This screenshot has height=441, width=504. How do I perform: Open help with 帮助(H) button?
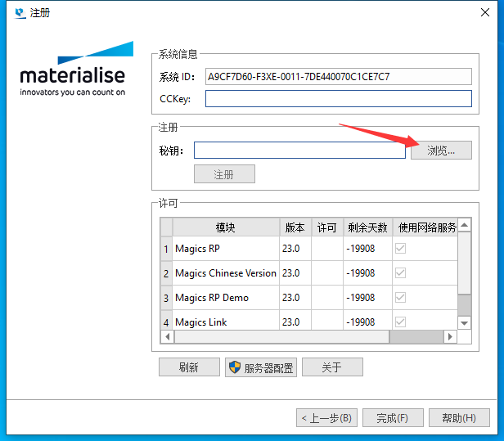[459, 418]
